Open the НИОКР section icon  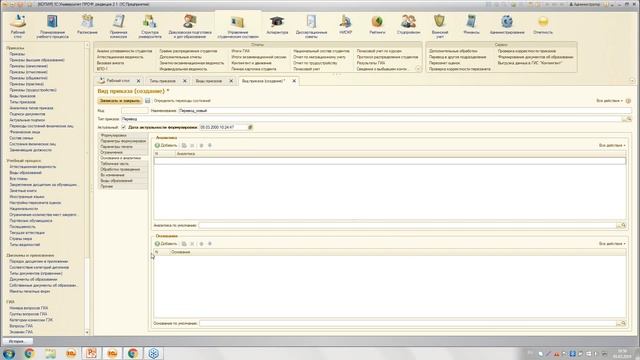(x=345, y=24)
